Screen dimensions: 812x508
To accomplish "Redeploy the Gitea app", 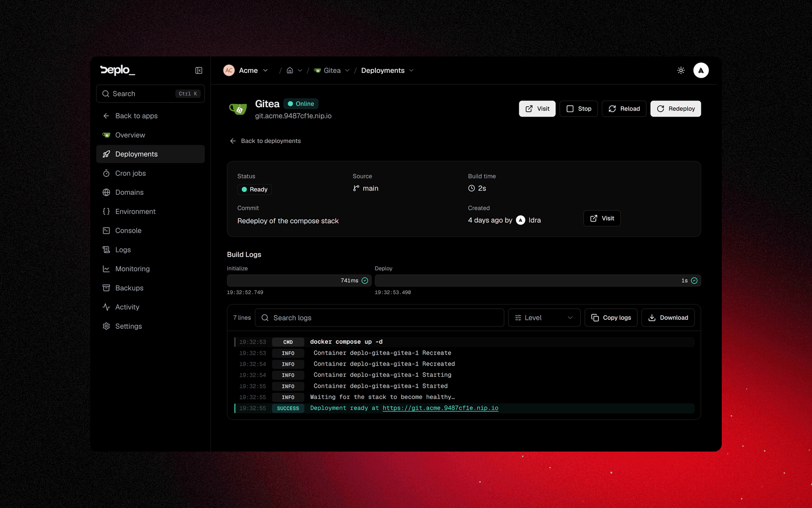I will (x=676, y=109).
